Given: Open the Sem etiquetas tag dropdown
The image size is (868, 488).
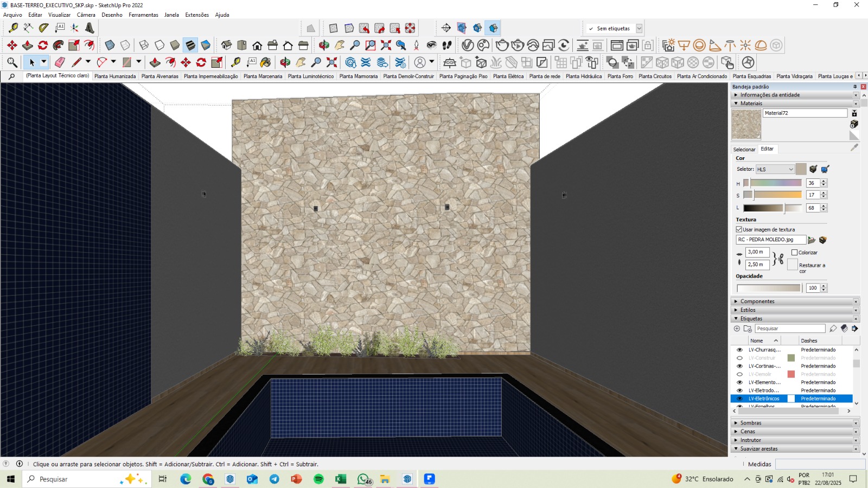Looking at the screenshot, I should pyautogui.click(x=639, y=28).
